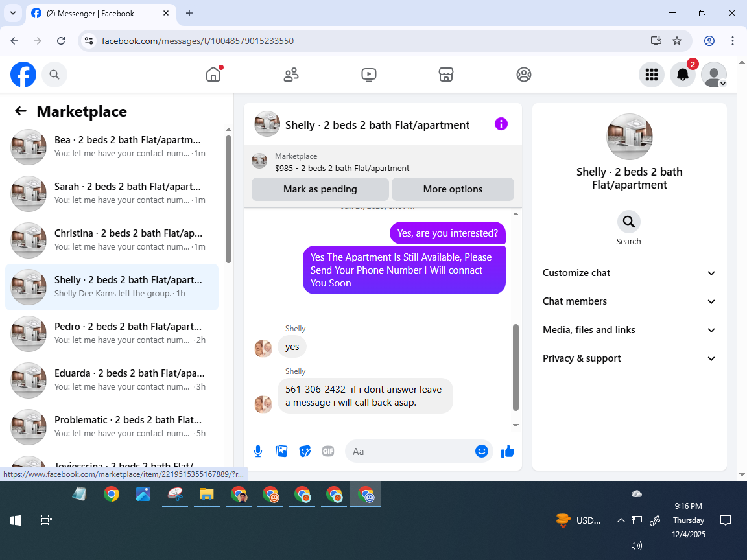
Task: Expand Chat members section
Action: click(x=629, y=301)
